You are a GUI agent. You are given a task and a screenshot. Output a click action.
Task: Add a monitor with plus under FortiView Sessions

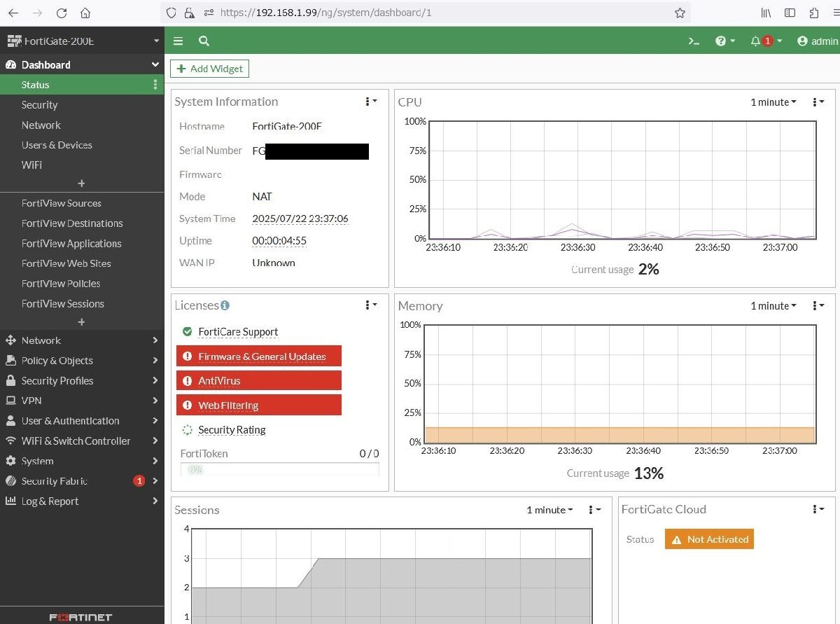[81, 322]
